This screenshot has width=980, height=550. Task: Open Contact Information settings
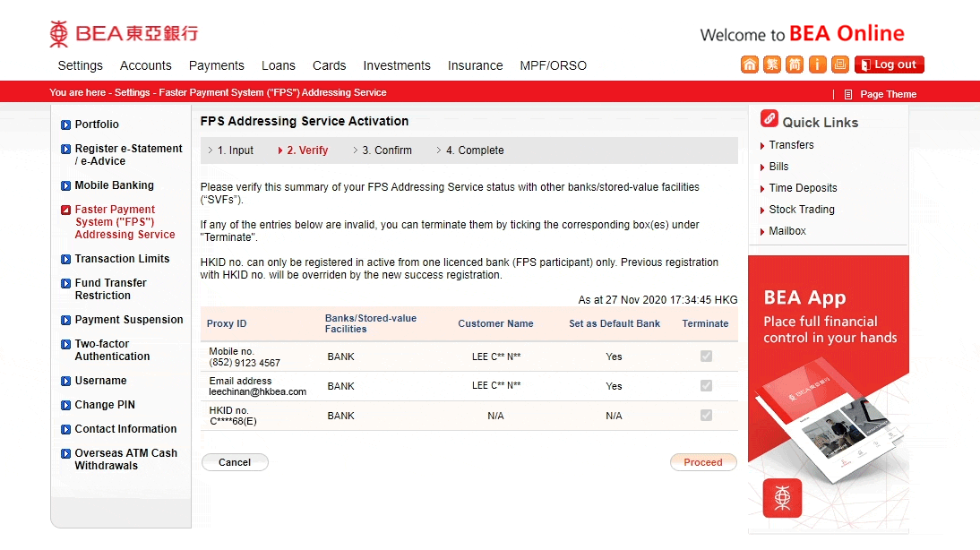tap(125, 429)
